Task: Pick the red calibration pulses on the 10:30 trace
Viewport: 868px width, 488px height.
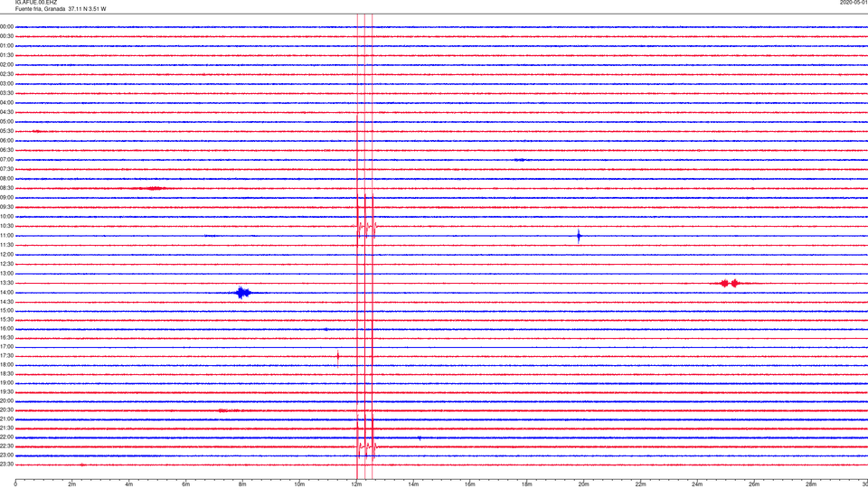Action: [x=366, y=227]
